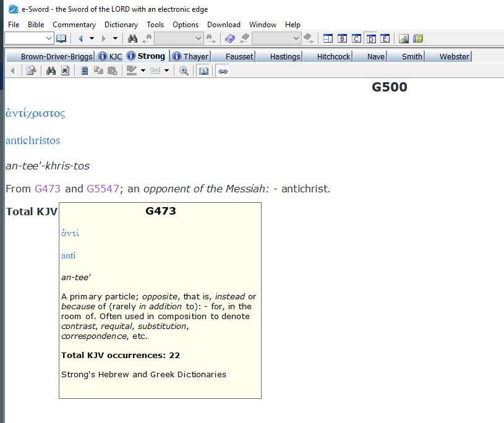Click the layout panes icon
This screenshot has height=423, width=504.
coord(328,38)
